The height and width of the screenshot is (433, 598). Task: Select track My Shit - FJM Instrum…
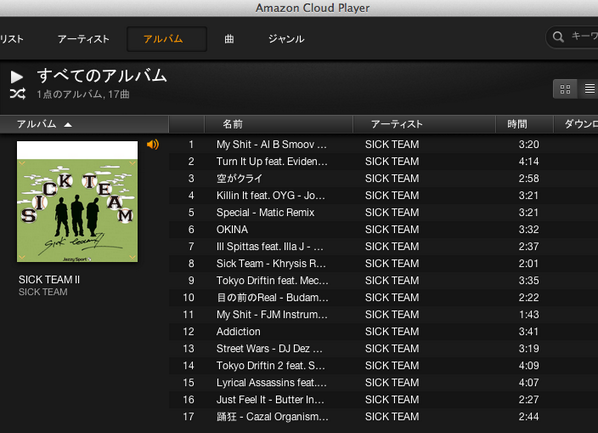(272, 314)
